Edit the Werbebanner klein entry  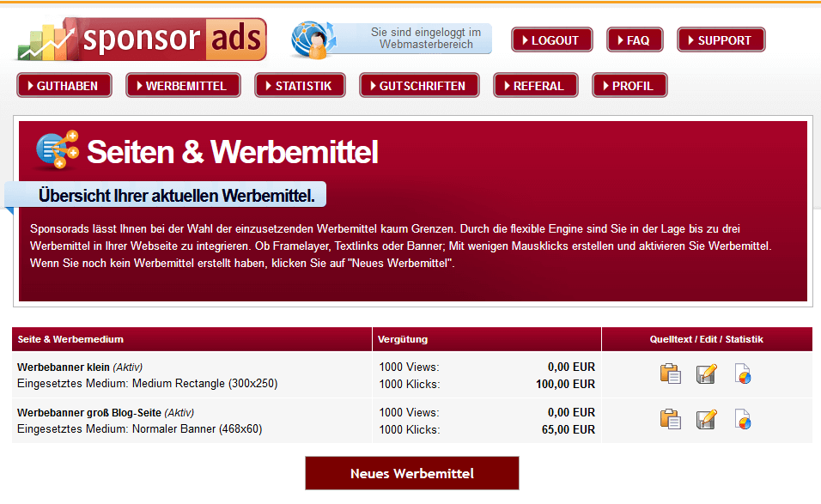pos(706,374)
